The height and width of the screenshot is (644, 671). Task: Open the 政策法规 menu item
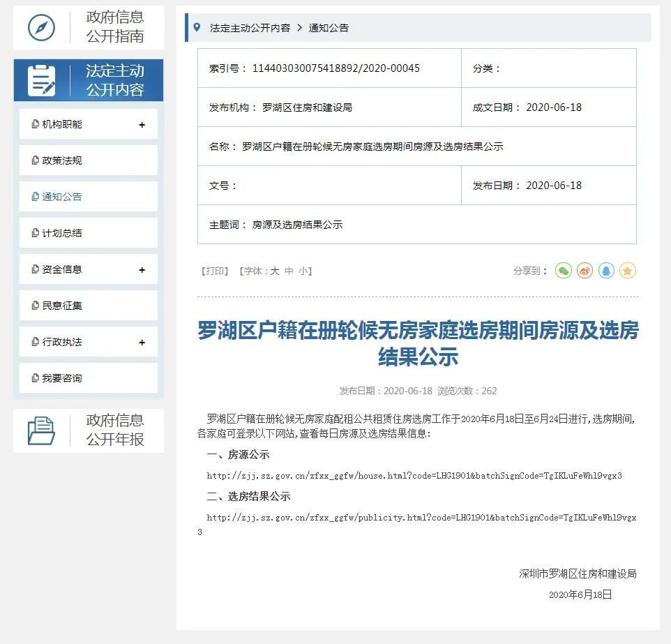[x=89, y=160]
